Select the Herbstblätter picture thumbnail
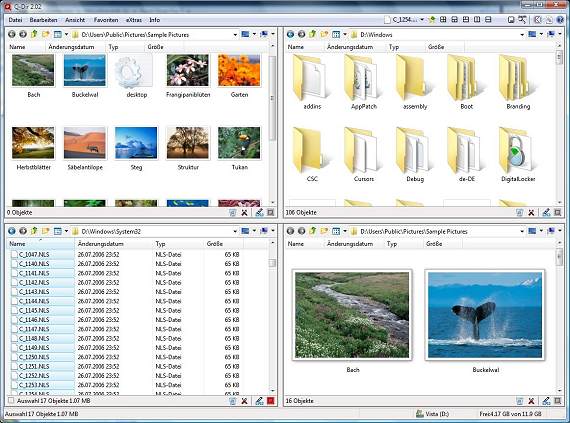 click(33, 143)
